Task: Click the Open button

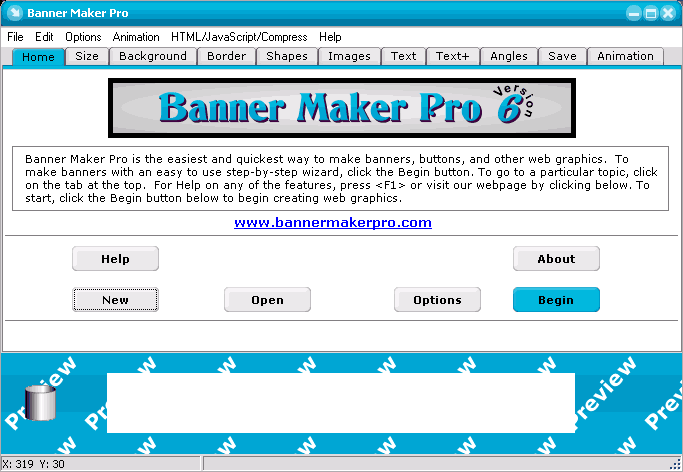Action: 267,300
